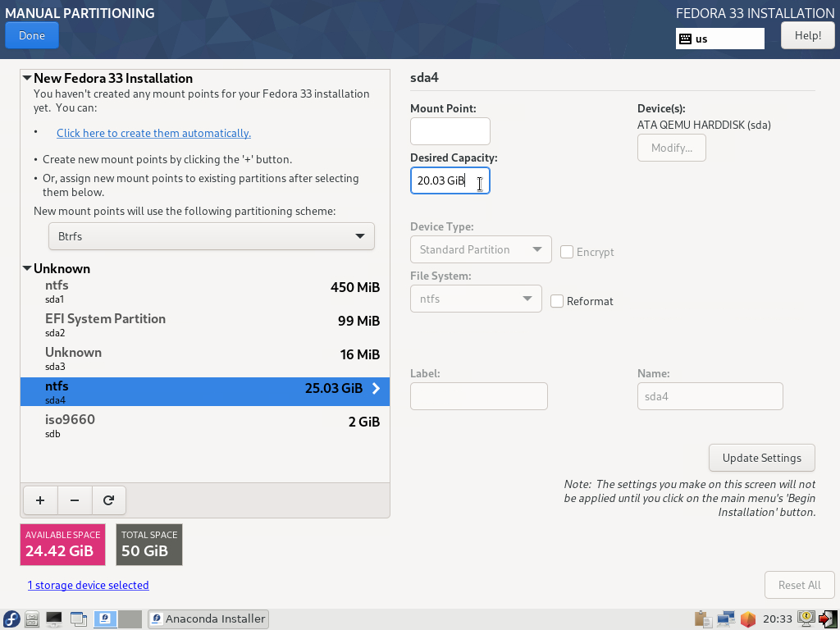This screenshot has height=630, width=840.
Task: Focus the Label text field
Action: coord(479,396)
